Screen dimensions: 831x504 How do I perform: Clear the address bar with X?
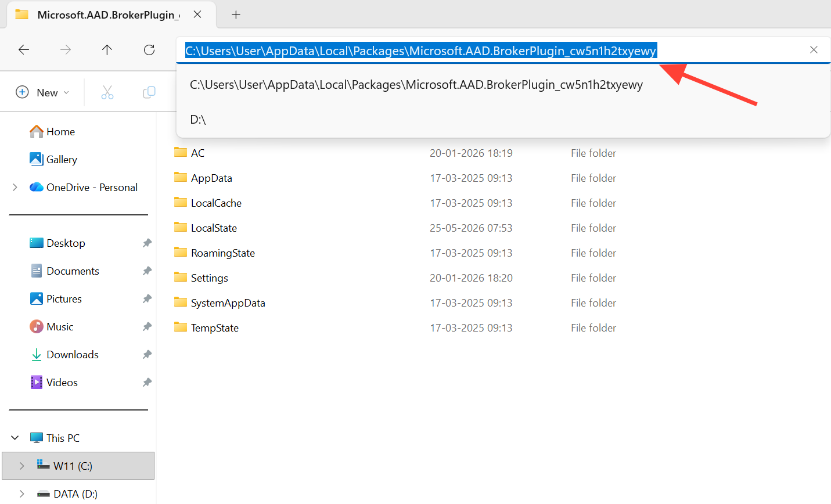point(814,50)
